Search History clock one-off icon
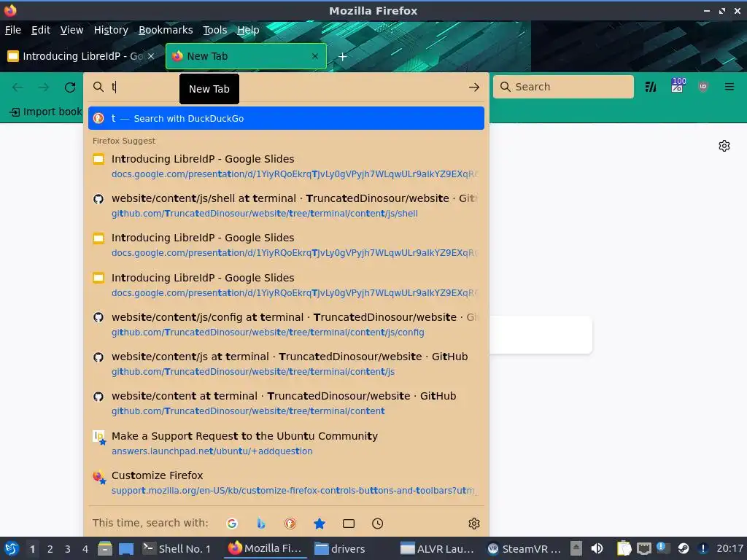 click(377, 524)
